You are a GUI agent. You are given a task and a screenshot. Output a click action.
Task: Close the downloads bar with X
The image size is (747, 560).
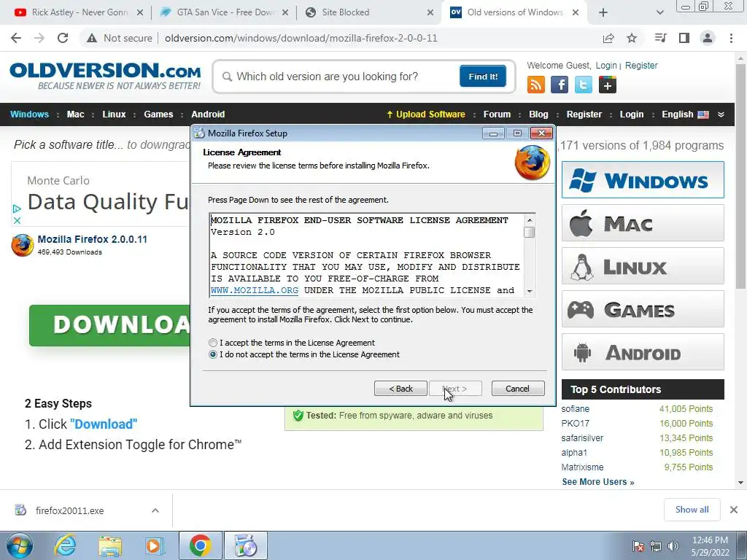tap(734, 510)
